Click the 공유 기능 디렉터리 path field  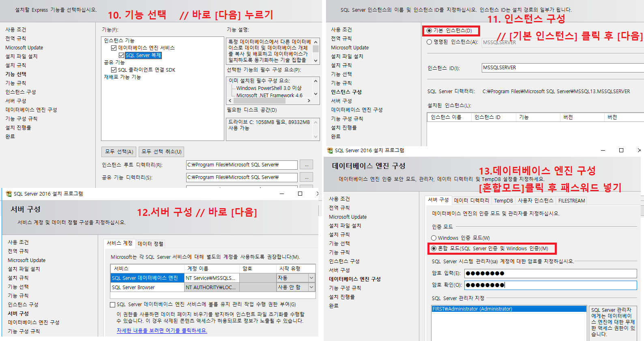(242, 177)
